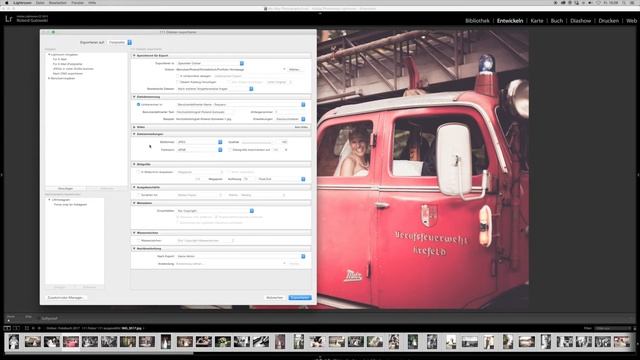Go forward with filmstrip right arrow
640x360 pixels.
click(x=39, y=328)
